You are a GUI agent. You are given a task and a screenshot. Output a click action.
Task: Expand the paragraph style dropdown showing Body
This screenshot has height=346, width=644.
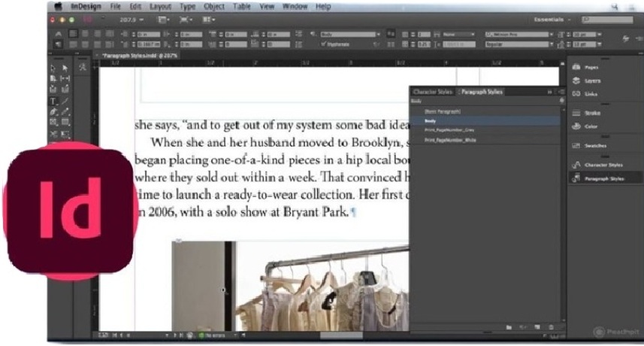[379, 34]
